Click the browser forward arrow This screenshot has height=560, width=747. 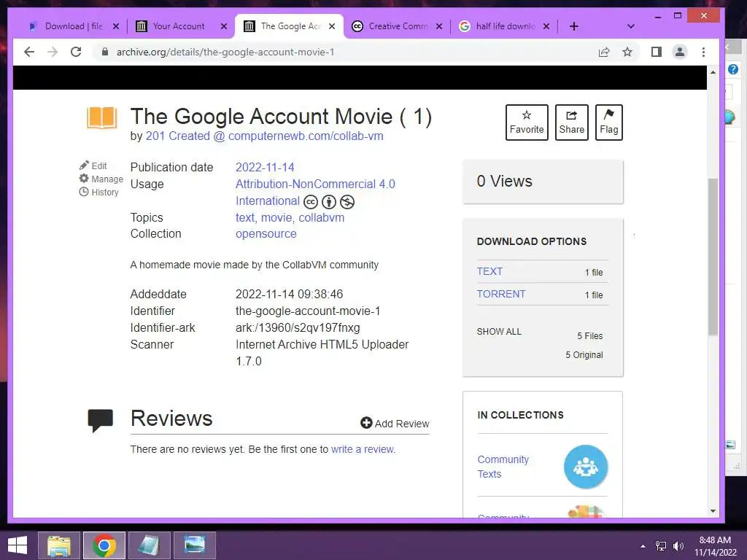click(53, 52)
